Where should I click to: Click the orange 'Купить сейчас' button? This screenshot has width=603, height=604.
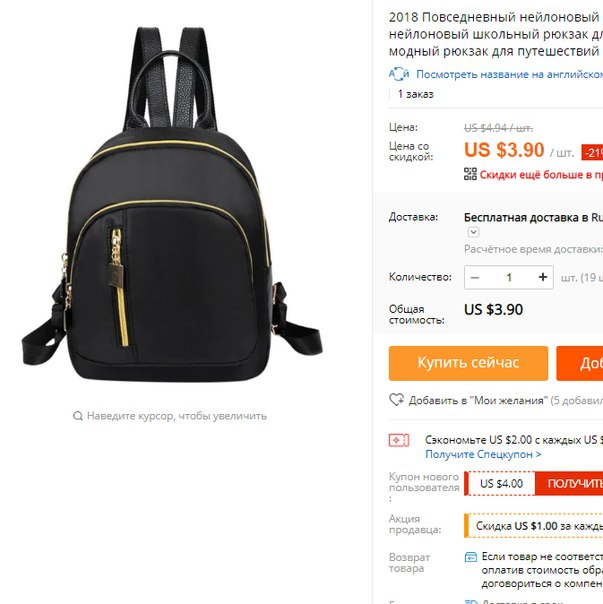click(468, 363)
